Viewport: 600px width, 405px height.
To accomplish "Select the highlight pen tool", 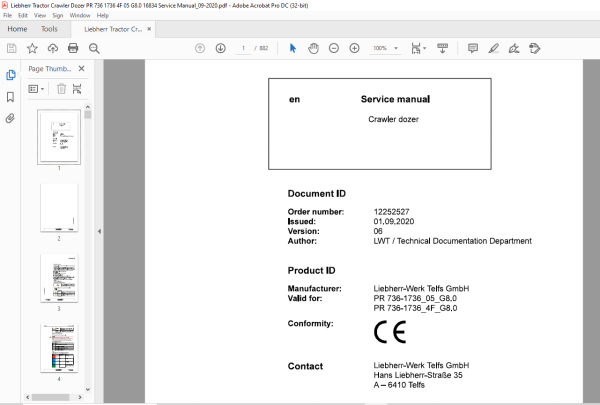I will [x=494, y=48].
